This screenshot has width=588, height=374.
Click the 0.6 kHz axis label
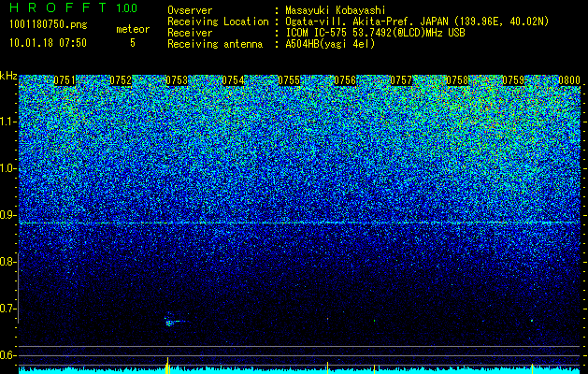point(7,355)
